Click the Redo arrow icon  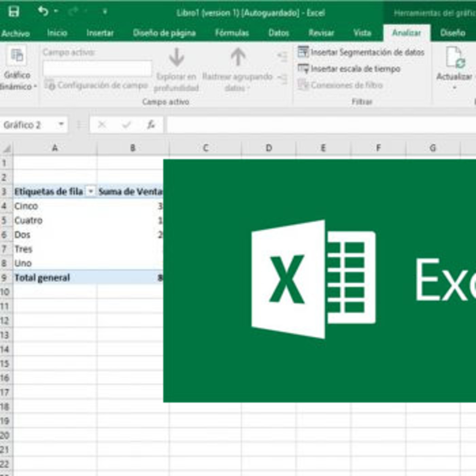tap(73, 12)
